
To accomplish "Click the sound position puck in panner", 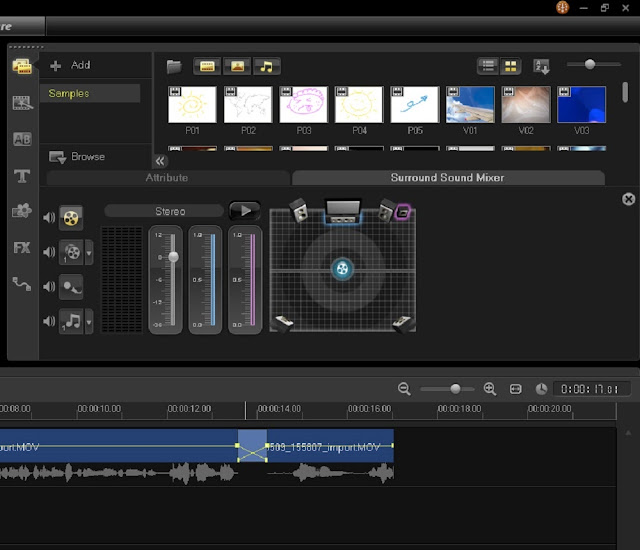I will coord(342,268).
